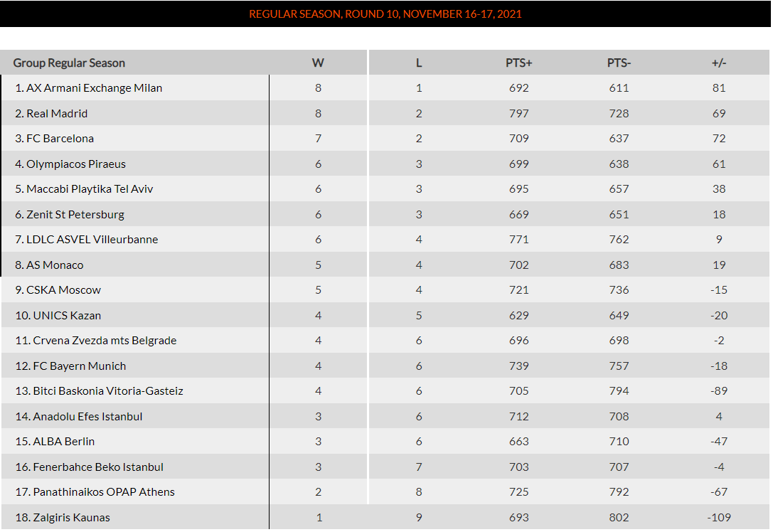Viewport: 773px width, 532px height.
Task: Select Zenit St Petersburg row name
Action: (x=75, y=215)
